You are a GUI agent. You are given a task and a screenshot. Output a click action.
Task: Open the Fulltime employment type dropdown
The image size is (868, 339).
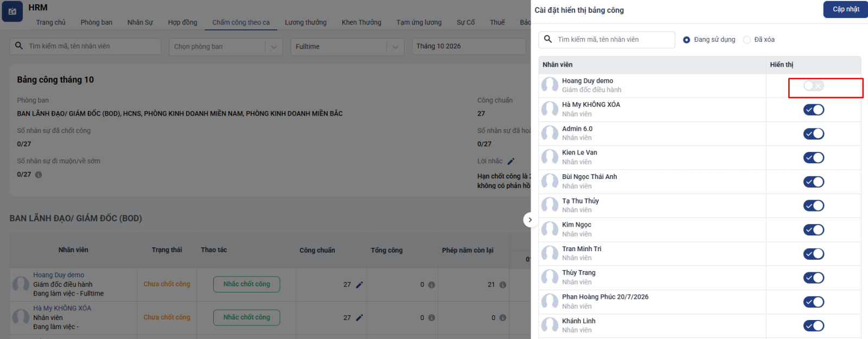(347, 47)
